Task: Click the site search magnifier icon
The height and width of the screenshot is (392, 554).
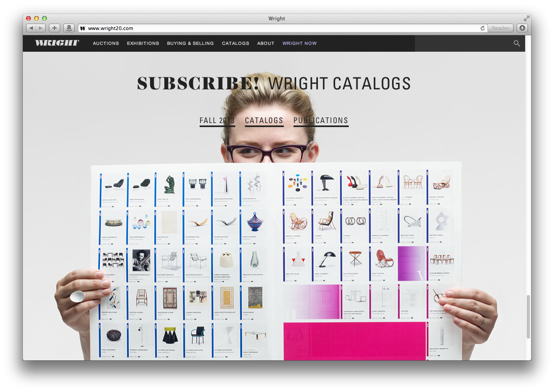Action: (517, 43)
